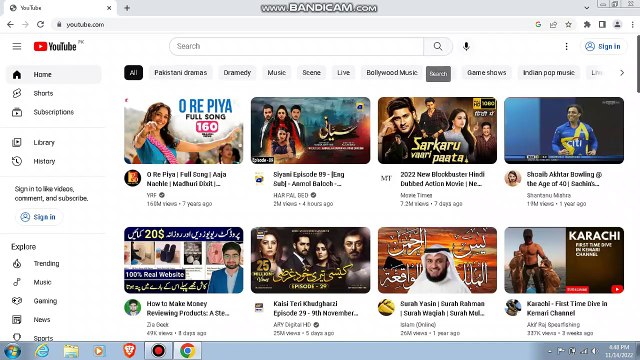Open Music under Explore

[53, 282]
